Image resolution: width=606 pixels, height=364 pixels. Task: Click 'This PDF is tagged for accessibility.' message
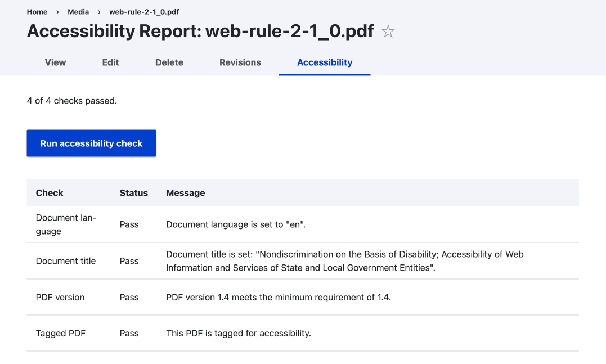point(239,334)
